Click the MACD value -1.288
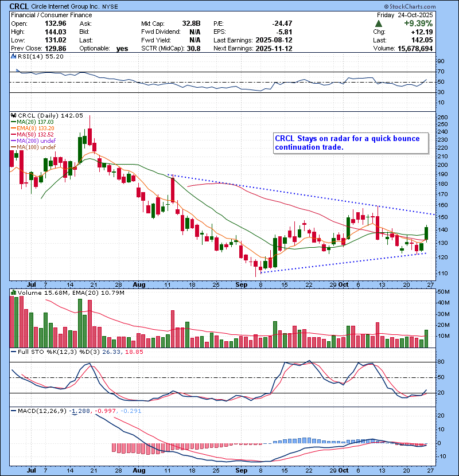The width and height of the screenshot is (459, 476). pyautogui.click(x=80, y=411)
